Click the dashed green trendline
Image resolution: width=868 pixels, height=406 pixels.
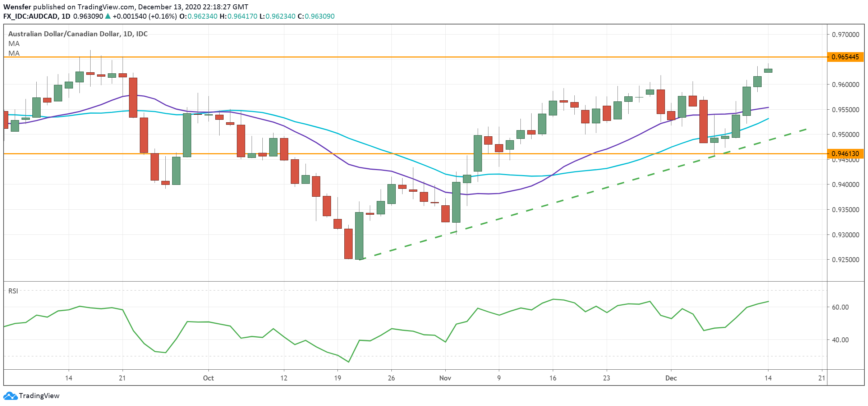(x=561, y=201)
